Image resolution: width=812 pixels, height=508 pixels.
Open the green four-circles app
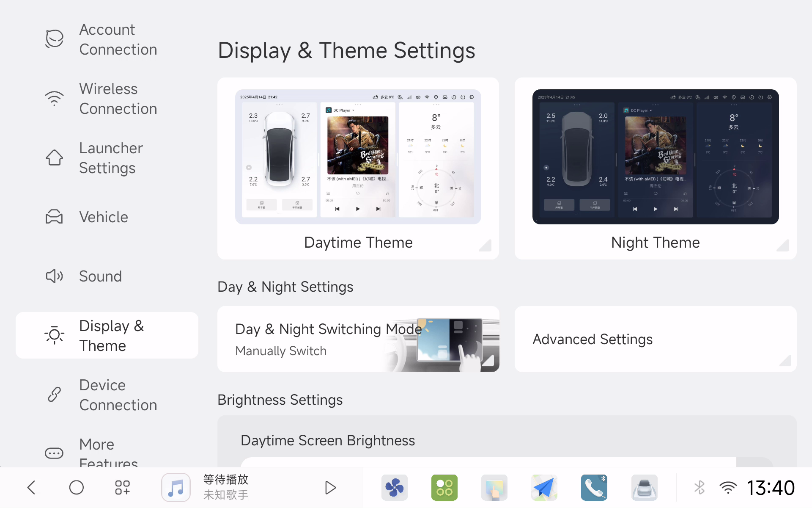(444, 488)
